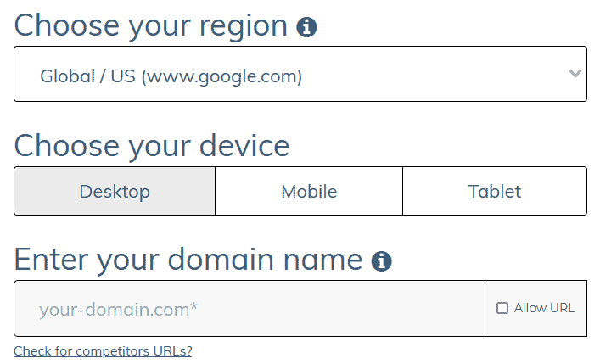Click info icon beside Choose your region
600x364 pixels.
point(306,28)
